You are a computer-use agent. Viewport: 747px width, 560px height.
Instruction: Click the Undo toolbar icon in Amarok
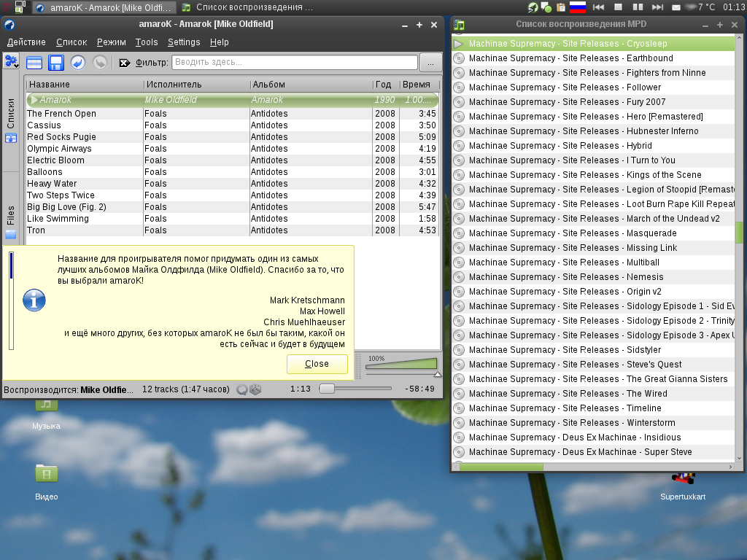click(x=78, y=63)
